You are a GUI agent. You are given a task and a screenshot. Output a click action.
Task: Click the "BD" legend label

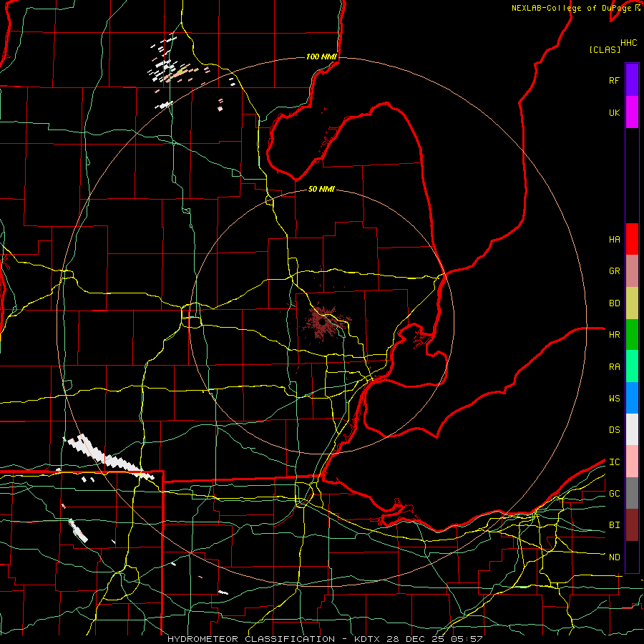coord(614,303)
